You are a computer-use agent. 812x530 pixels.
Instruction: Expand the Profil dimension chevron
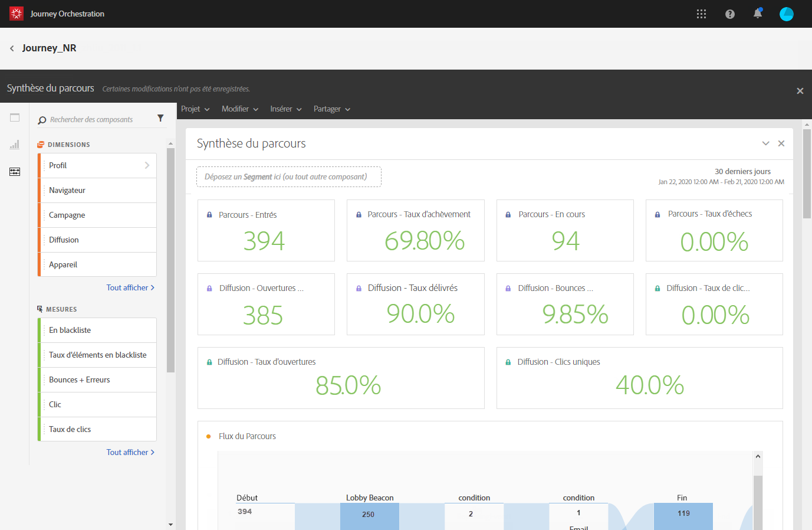click(147, 165)
